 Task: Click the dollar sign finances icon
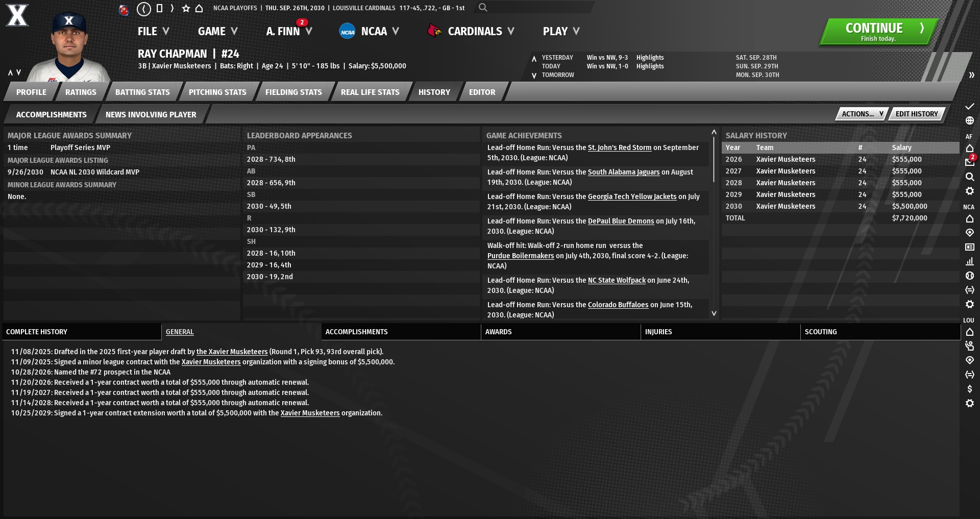pos(969,389)
